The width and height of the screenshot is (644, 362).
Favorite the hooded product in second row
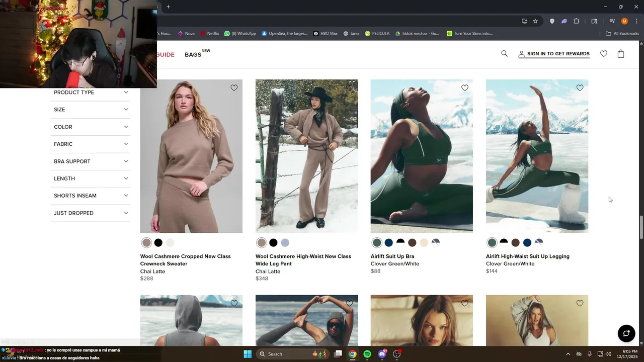pos(234,303)
